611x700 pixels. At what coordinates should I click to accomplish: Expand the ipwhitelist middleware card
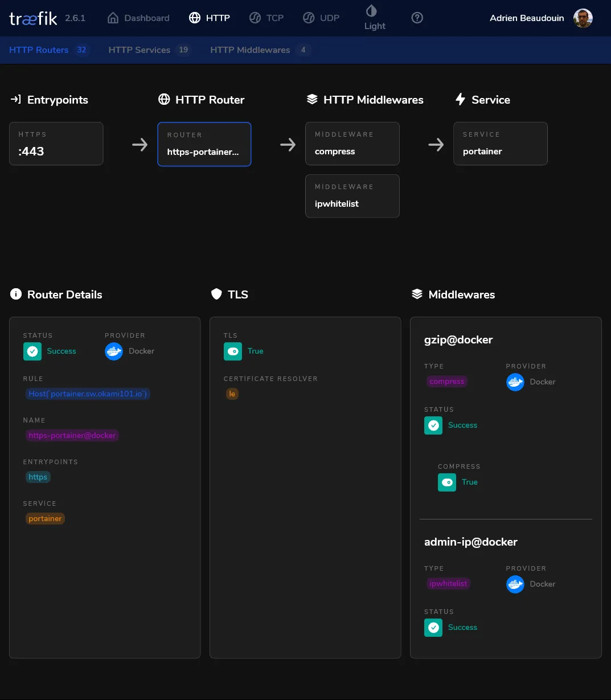352,196
